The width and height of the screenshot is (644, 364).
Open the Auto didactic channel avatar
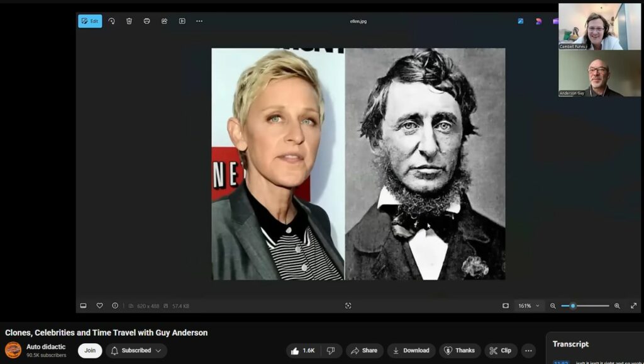click(x=13, y=350)
